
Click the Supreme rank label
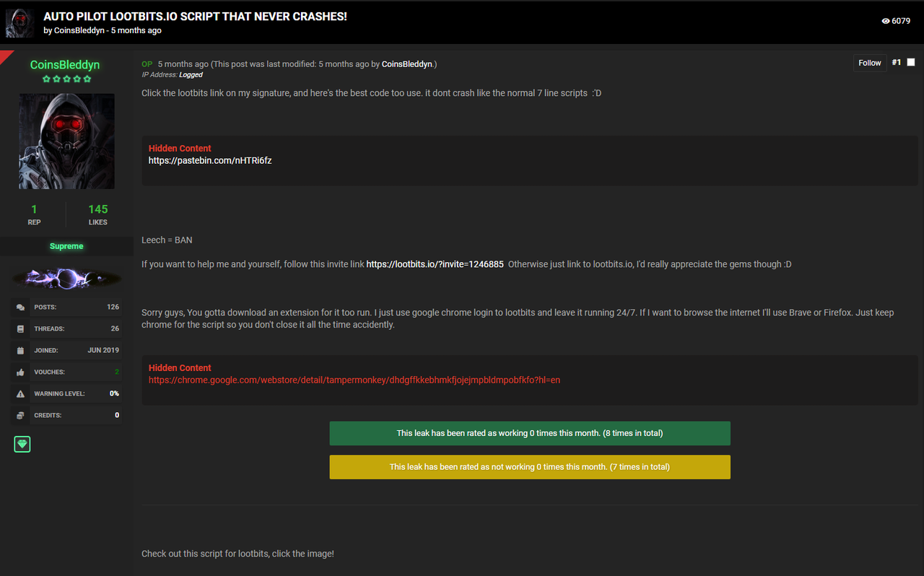pos(66,246)
